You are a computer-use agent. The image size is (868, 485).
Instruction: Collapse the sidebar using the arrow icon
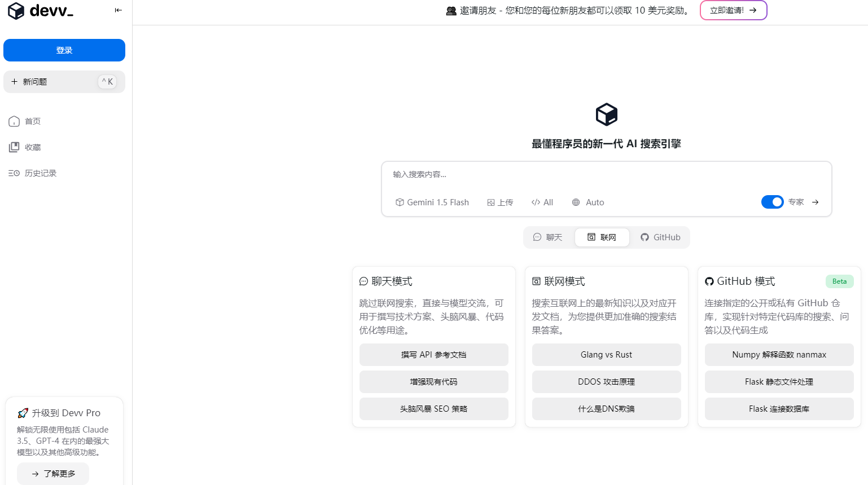click(x=118, y=10)
